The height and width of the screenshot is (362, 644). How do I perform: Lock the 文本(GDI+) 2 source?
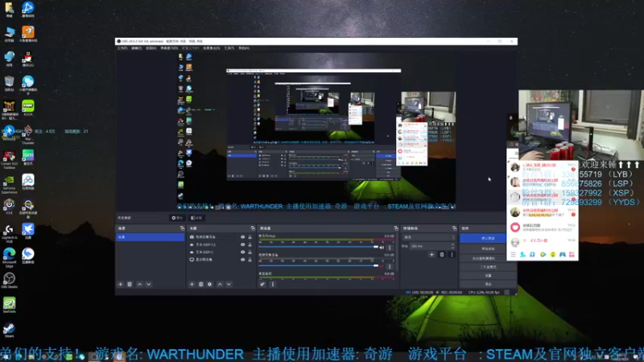coord(250,245)
